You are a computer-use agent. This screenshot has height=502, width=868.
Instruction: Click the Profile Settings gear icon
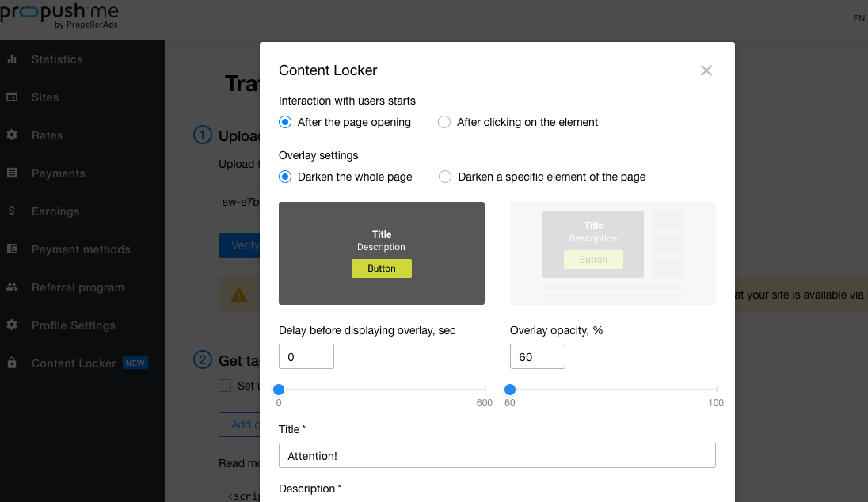click(12, 325)
